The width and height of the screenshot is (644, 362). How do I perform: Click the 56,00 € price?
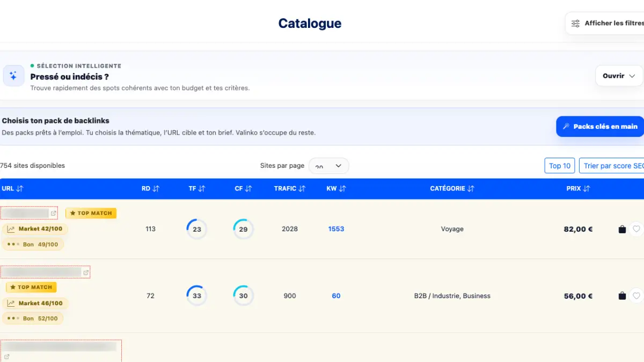[578, 296]
